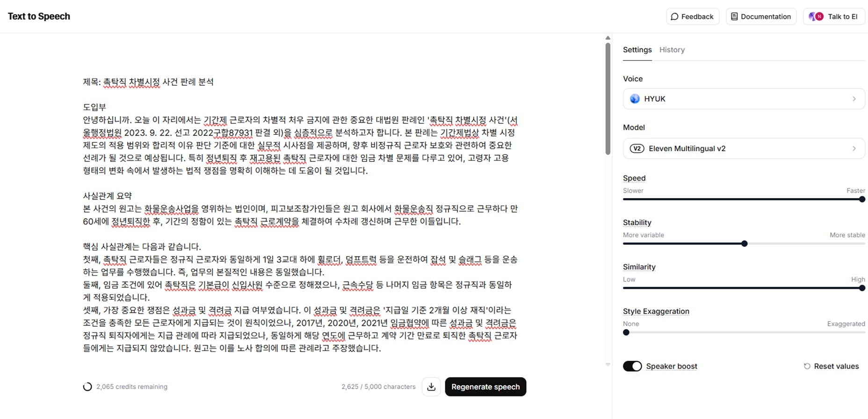Click the Style Exaggeration label
Image resolution: width=868 pixels, height=419 pixels.
coord(656,311)
